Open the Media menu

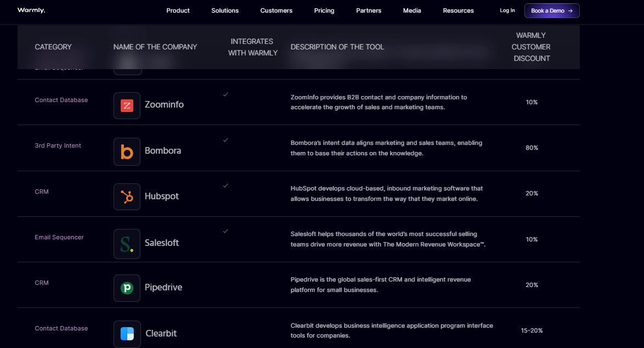coord(412,10)
